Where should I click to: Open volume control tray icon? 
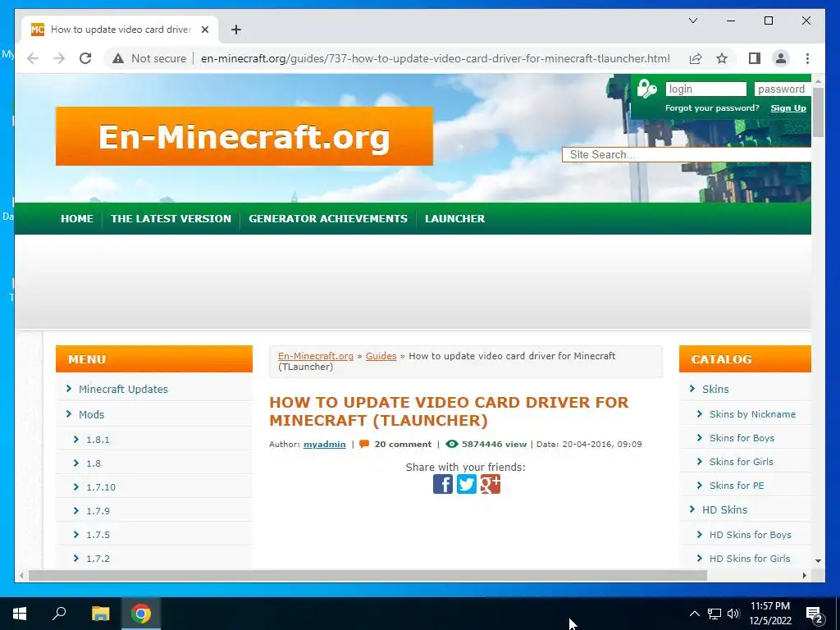[x=733, y=614]
